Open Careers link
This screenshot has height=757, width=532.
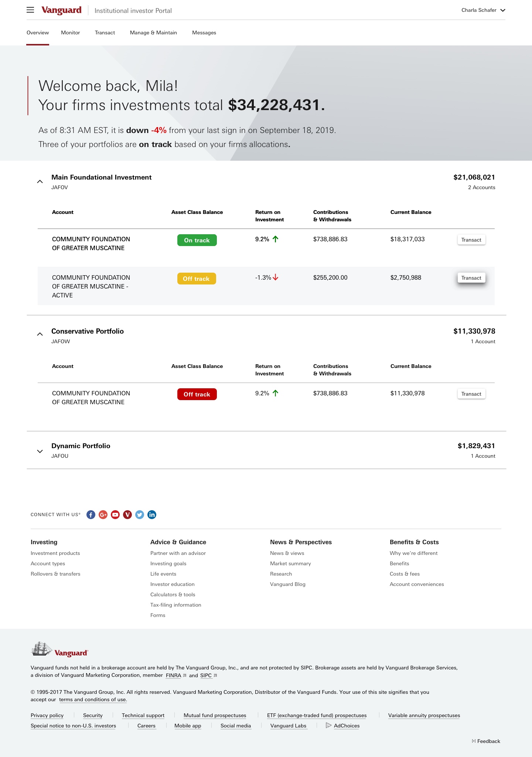(146, 726)
